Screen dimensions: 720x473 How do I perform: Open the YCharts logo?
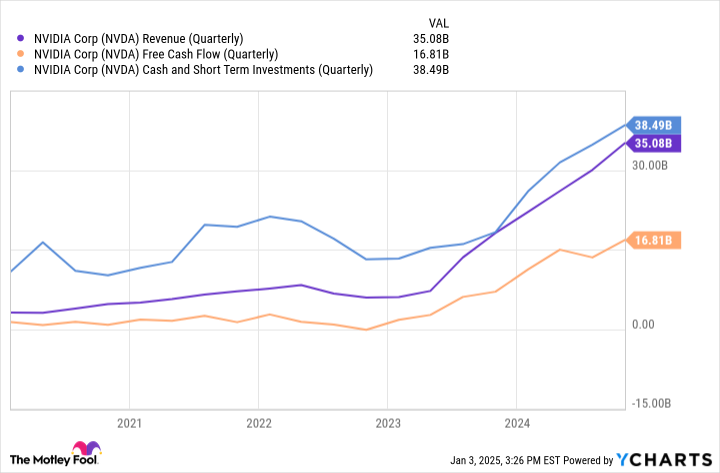point(664,459)
